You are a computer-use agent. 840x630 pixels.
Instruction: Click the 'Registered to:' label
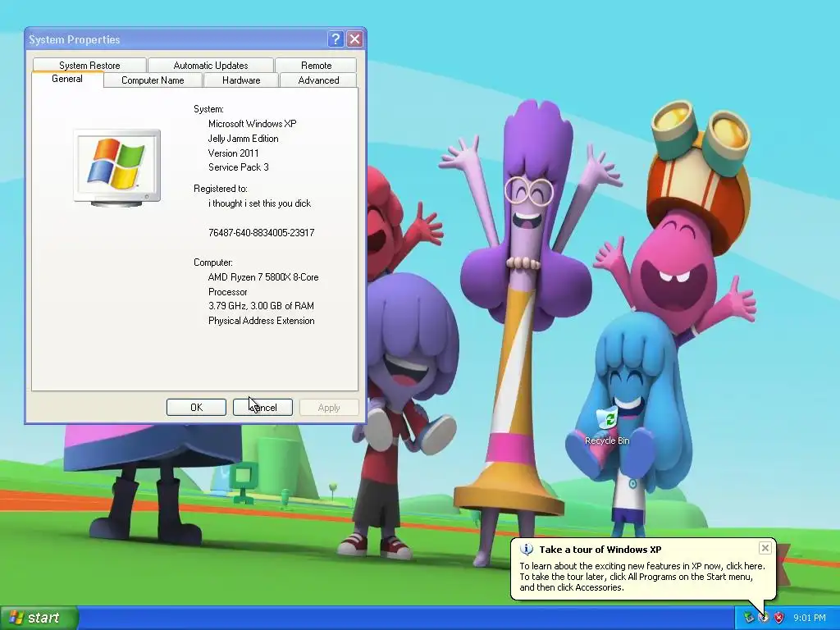click(x=220, y=189)
